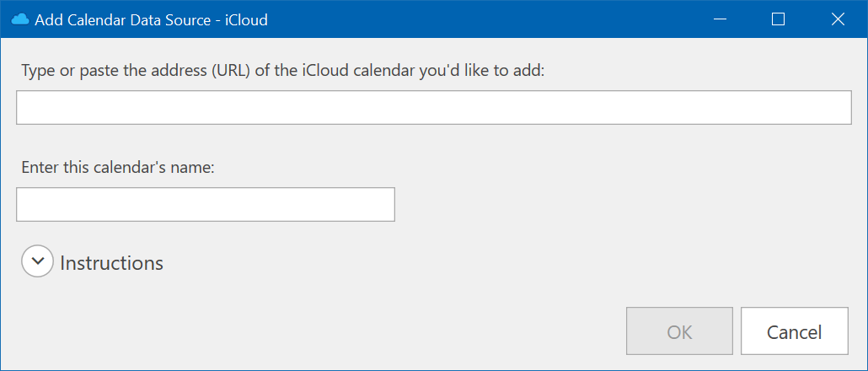Click the down-arrow circle beside Instructions
Image resolution: width=868 pixels, height=371 pixels.
(x=38, y=261)
